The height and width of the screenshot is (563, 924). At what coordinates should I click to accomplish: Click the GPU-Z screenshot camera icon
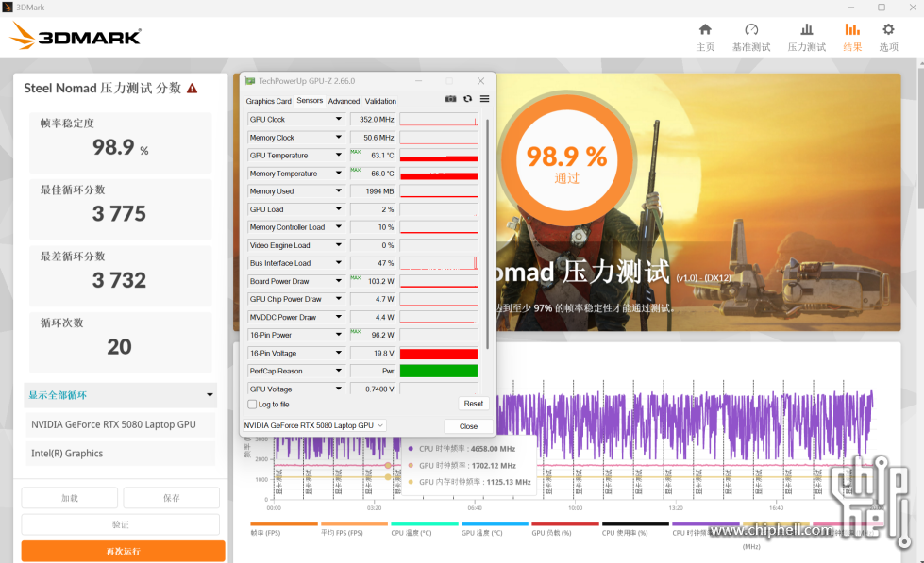tap(451, 99)
